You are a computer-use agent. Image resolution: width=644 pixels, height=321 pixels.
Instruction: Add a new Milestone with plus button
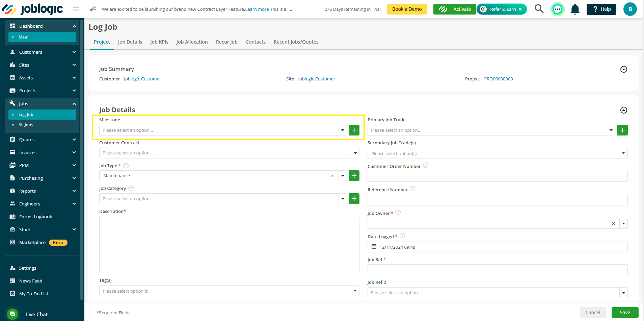(354, 130)
